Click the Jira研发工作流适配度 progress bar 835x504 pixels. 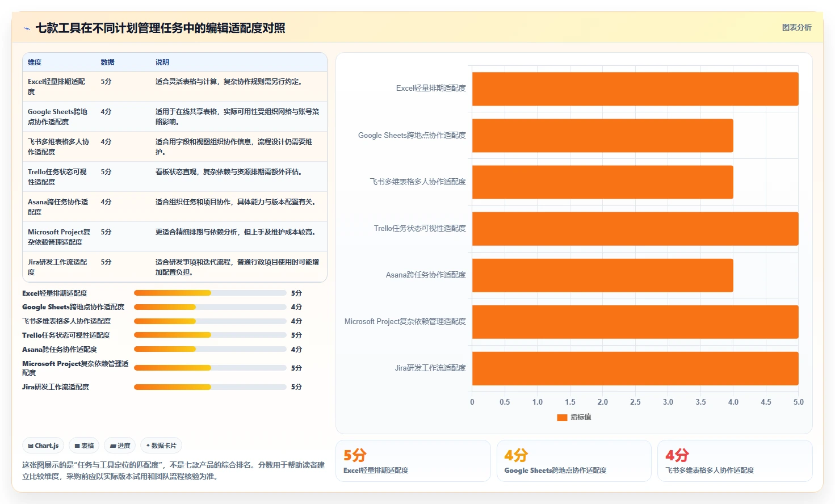[210, 387]
